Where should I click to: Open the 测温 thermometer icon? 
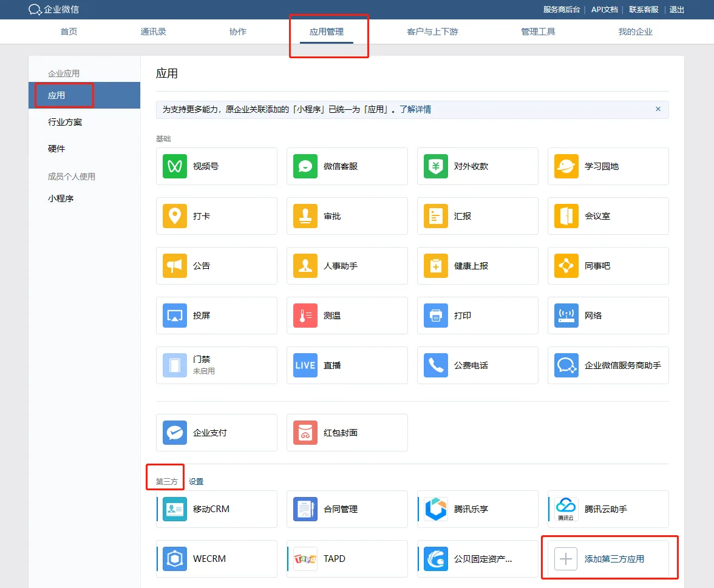[x=305, y=316]
